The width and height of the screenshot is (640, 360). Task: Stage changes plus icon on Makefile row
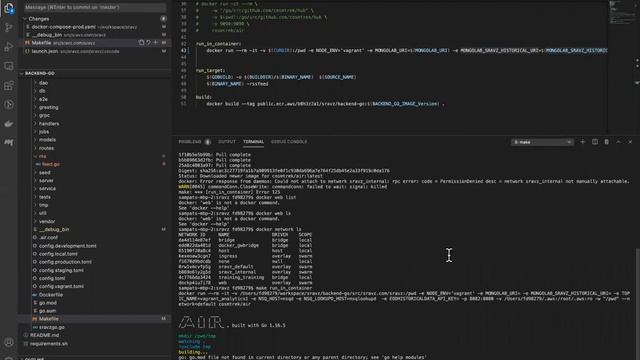(x=156, y=42)
